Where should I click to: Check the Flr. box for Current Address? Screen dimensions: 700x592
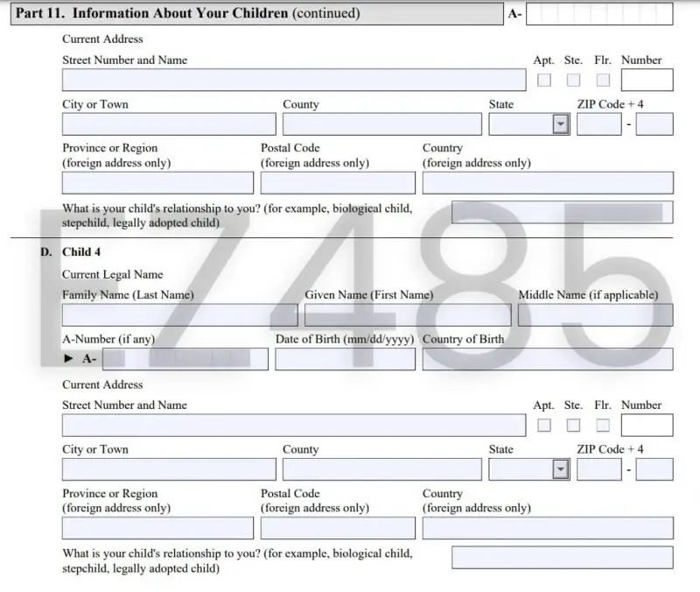tap(603, 80)
